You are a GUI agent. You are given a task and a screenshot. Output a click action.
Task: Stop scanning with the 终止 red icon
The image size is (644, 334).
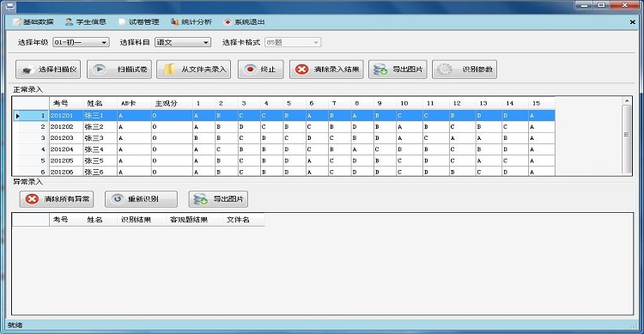260,70
